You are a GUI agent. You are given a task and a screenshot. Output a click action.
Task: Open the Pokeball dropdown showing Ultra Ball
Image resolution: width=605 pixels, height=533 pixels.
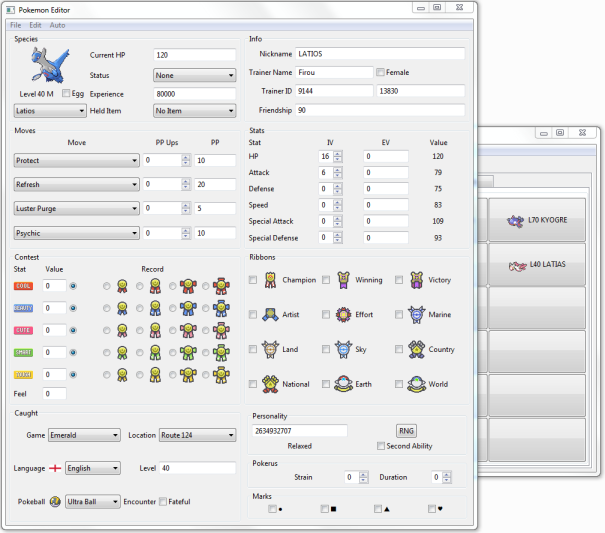[93, 502]
